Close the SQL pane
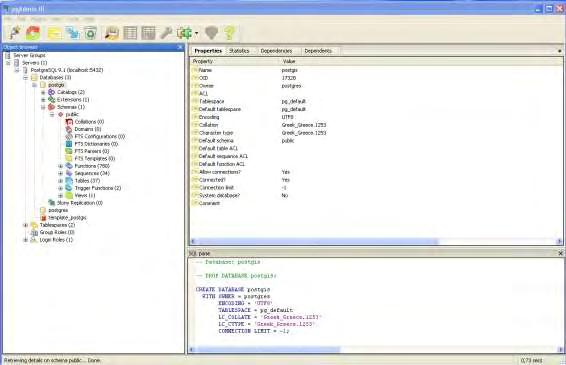Screen dimensions: 566x365 click(560, 253)
